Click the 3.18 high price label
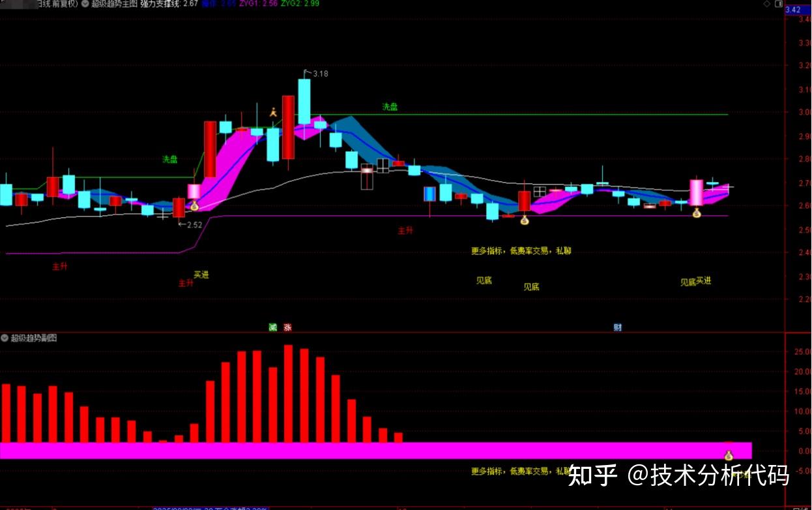Image resolution: width=812 pixels, height=510 pixels. pos(321,74)
